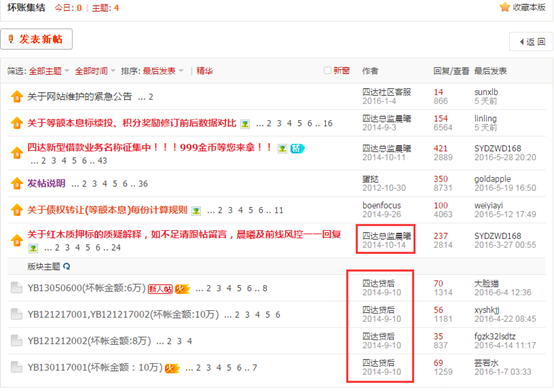This screenshot has height=391, width=554.
Task: Click document icon for YB121217001,YB121217002 thread
Action: (16, 314)
